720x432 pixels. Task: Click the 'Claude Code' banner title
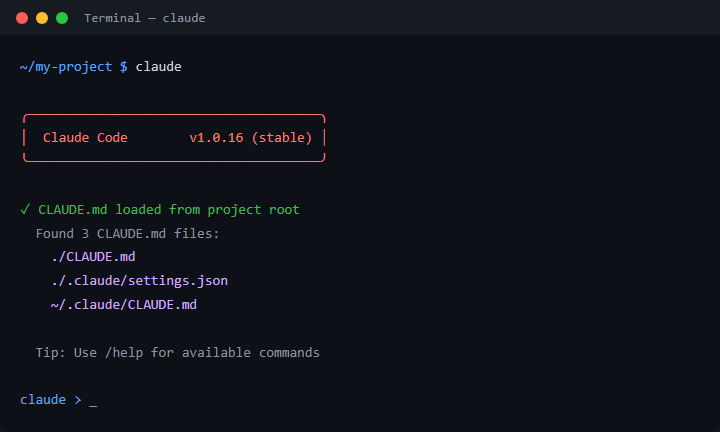(x=85, y=138)
